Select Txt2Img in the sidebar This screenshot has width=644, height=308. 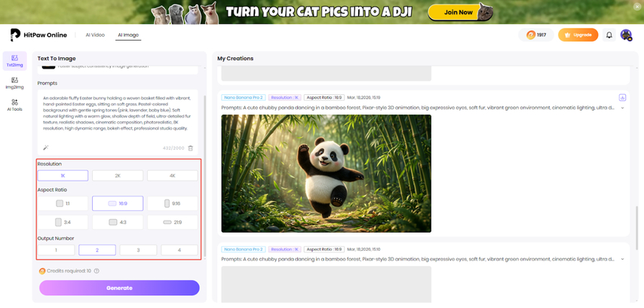(15, 61)
